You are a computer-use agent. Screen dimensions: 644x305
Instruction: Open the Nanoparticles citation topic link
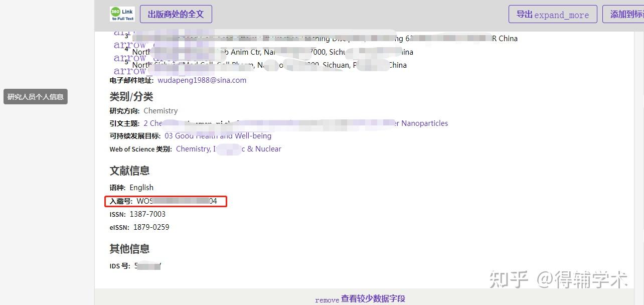pos(424,123)
